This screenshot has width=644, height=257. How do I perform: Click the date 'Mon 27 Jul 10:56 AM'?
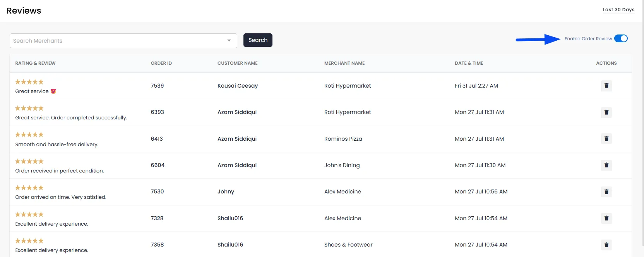click(481, 191)
